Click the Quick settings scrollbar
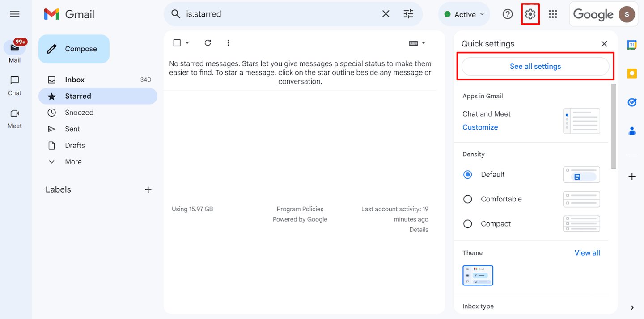Screen dimensions: 644x319 (x=614, y=126)
